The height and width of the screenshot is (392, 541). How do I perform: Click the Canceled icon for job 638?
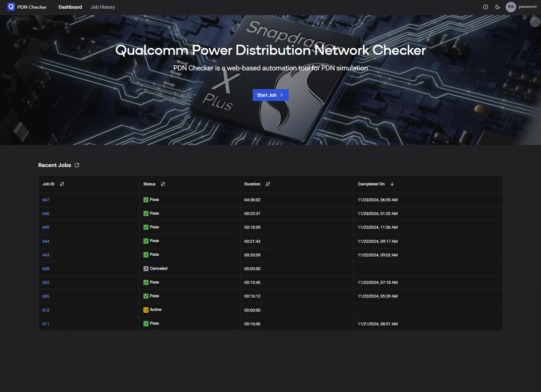pyautogui.click(x=146, y=269)
